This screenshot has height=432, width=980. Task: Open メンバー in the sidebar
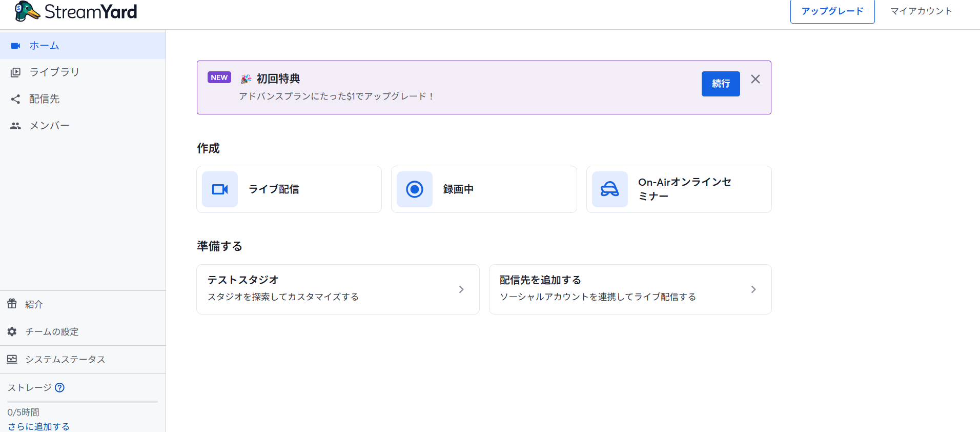coord(83,126)
